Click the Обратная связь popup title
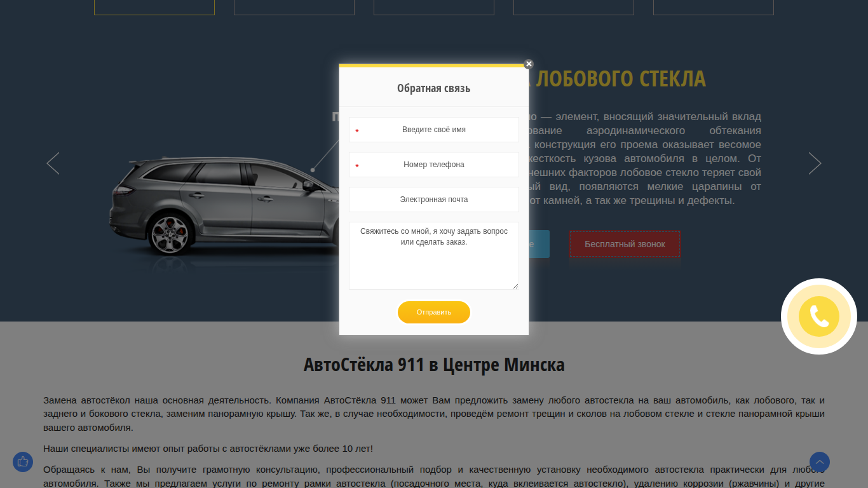Image resolution: width=868 pixels, height=488 pixels. [434, 88]
